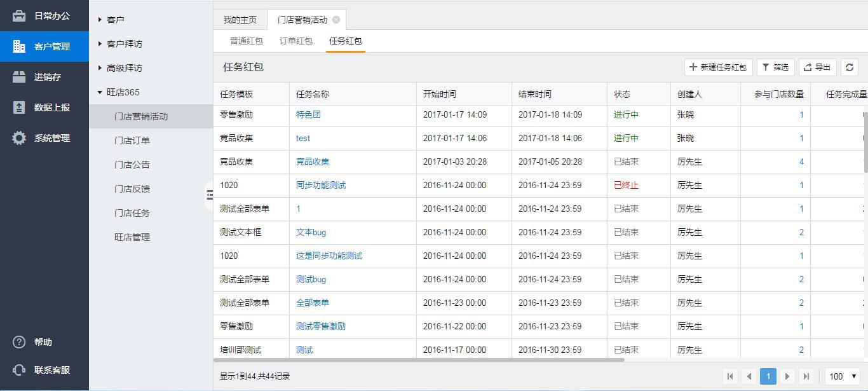Switch to the 订单红包 tab

(295, 41)
